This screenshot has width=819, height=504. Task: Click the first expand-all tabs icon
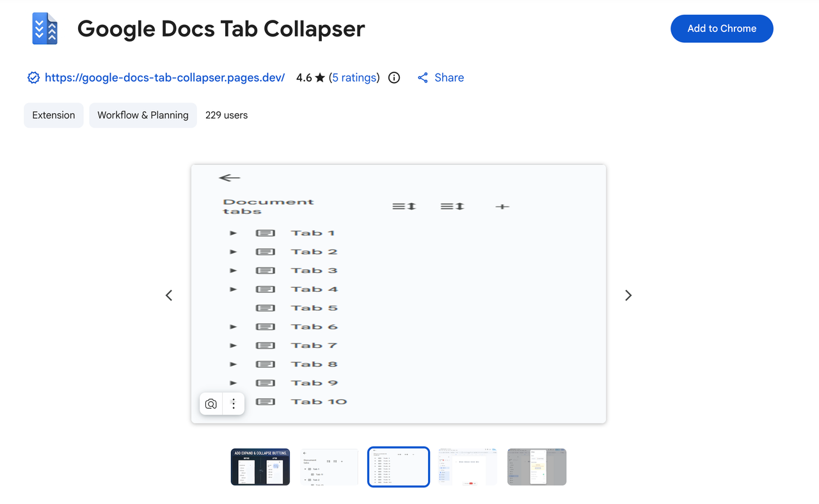coord(404,207)
